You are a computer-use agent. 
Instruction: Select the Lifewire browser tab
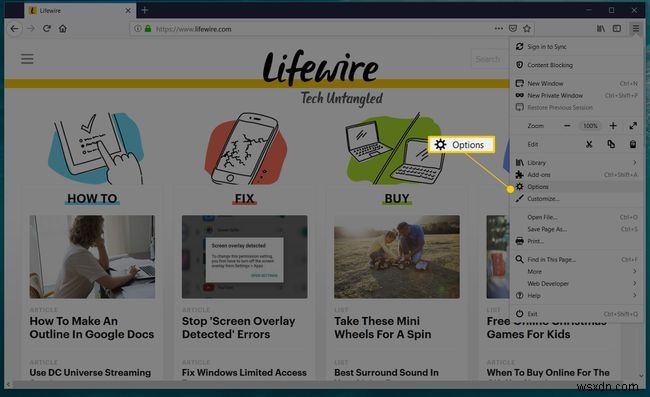click(80, 11)
